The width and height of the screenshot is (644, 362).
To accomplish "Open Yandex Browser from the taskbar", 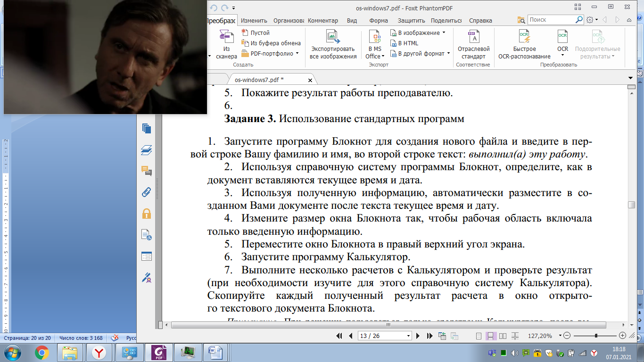I will tap(99, 352).
